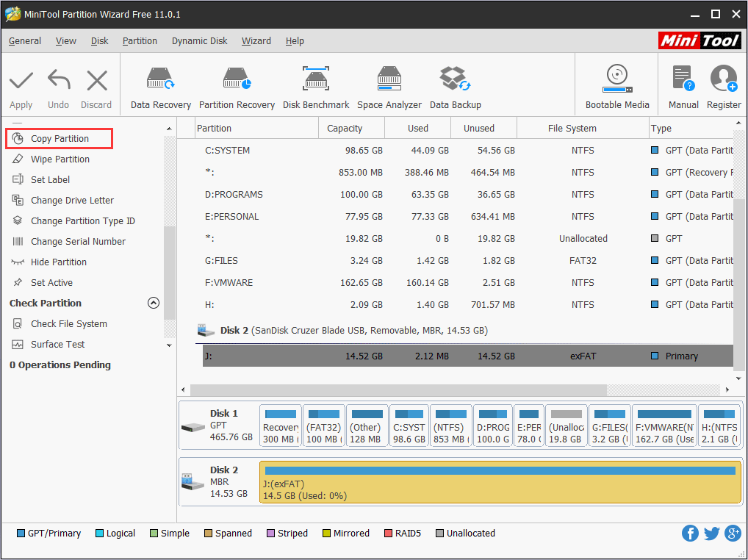The image size is (748, 560).
Task: Select Set Label action
Action: [x=50, y=180]
